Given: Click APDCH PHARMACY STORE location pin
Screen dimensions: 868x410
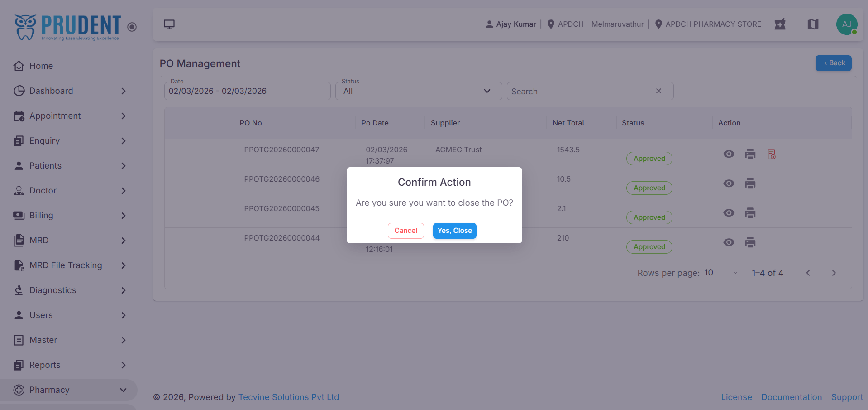Looking at the screenshot, I should [658, 24].
